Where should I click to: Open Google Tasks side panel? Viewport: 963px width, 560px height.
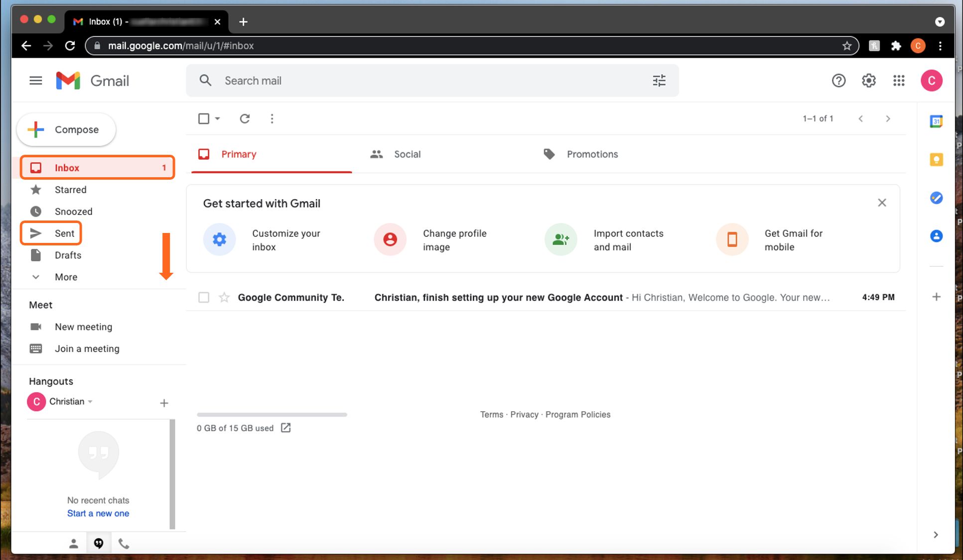click(936, 198)
